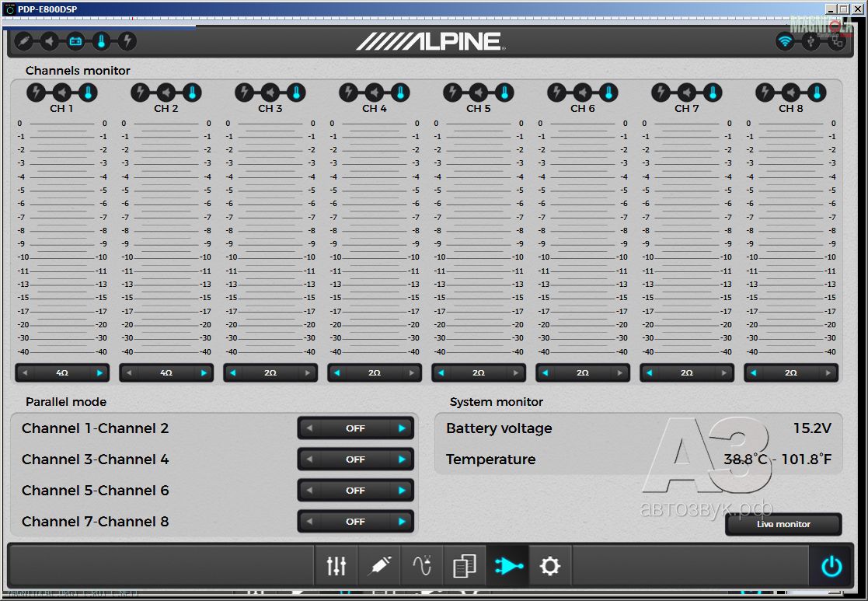
Task: Click the input plug status icon in header
Action: 23,41
